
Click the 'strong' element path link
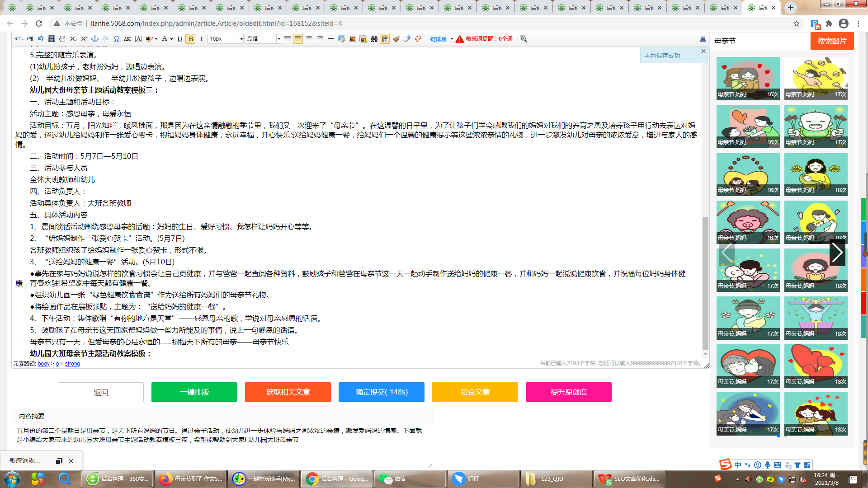[72, 364]
